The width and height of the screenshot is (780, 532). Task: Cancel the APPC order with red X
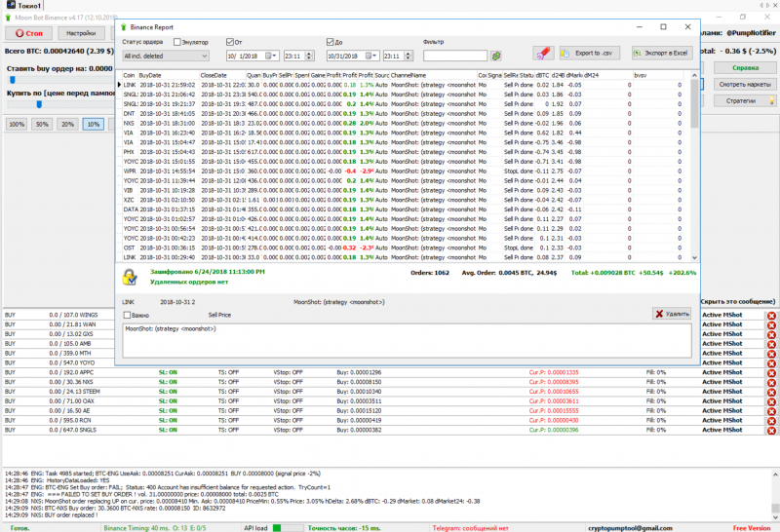click(771, 373)
